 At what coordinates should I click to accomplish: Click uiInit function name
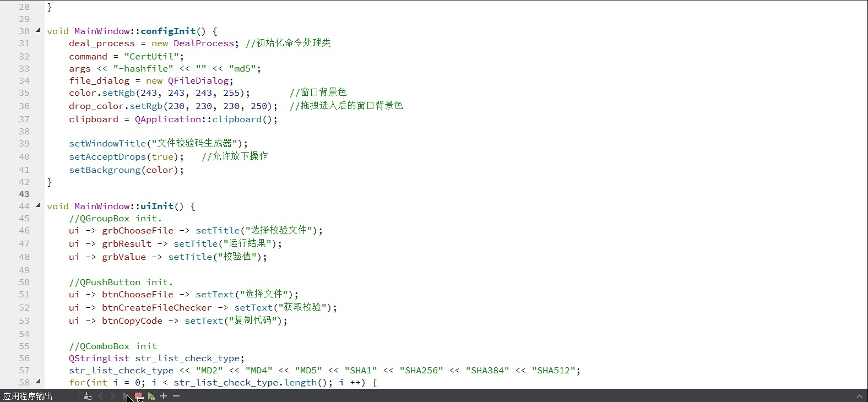157,206
